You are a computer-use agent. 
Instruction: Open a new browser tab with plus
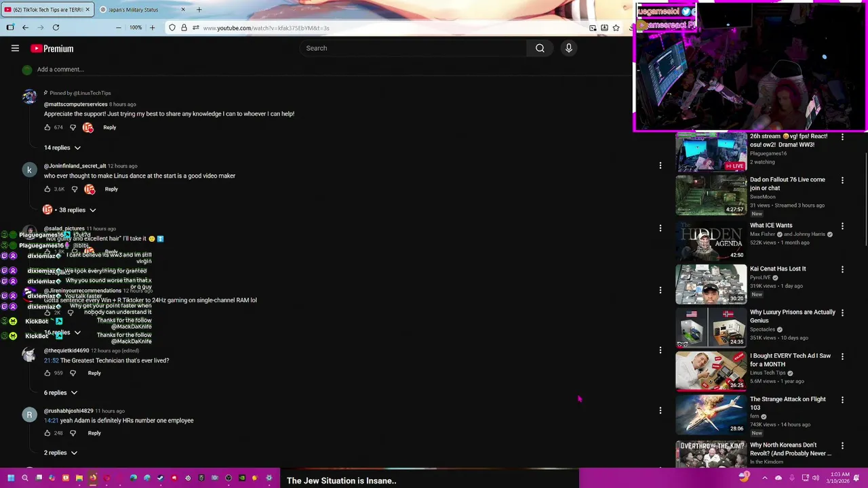(199, 9)
